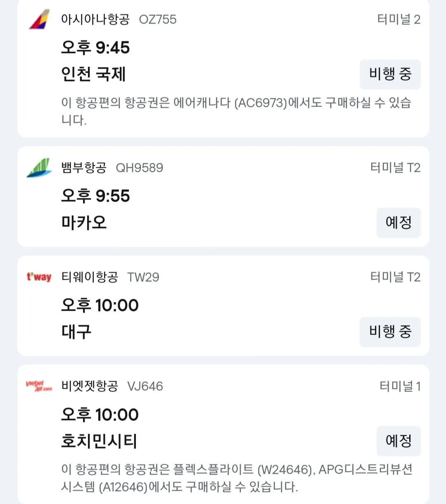Tap the Bamboo Airways logo icon
The image size is (446, 504).
click(39, 168)
